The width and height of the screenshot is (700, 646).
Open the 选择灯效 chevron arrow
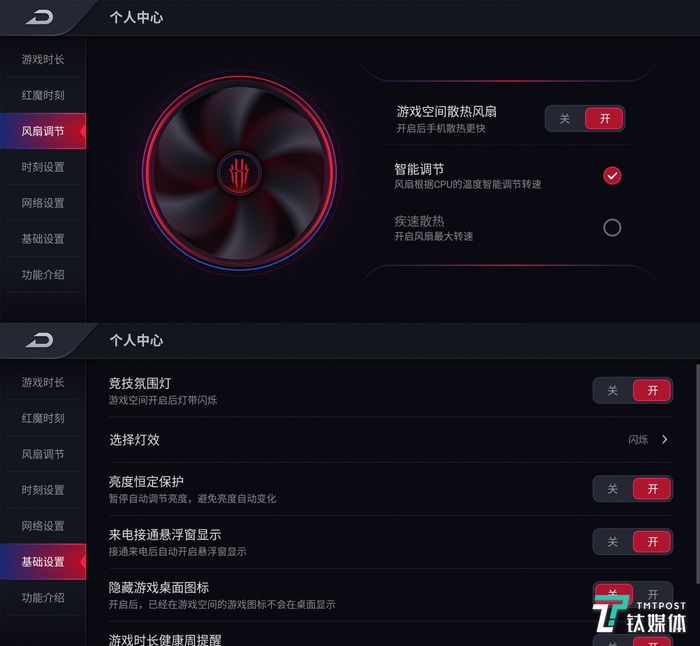665,440
